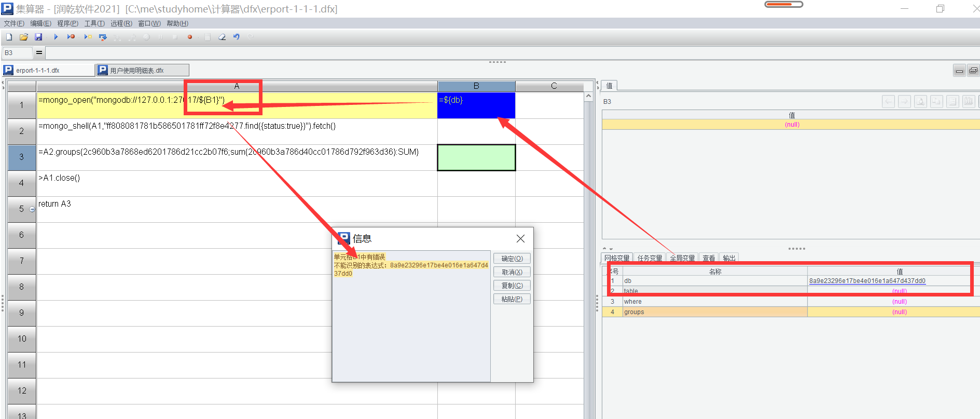
Task: Click the column C header
Action: (x=554, y=86)
